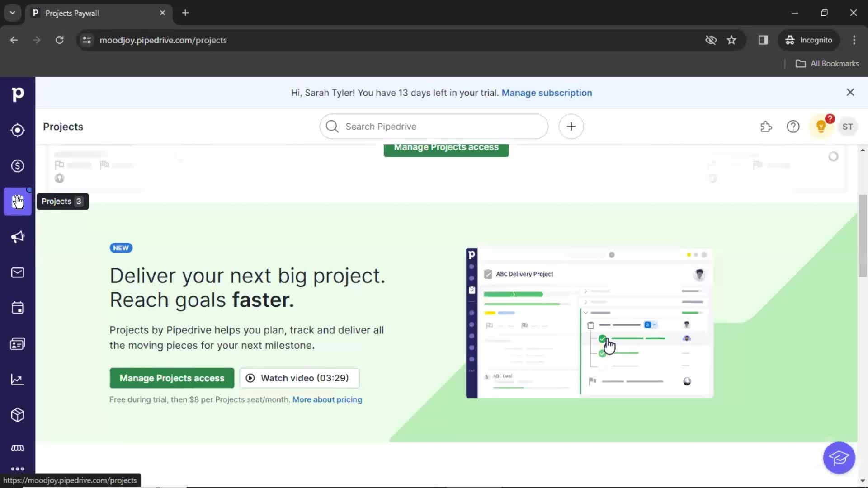The width and height of the screenshot is (868, 488).
Task: Click the Manage subscription link
Action: (x=546, y=92)
